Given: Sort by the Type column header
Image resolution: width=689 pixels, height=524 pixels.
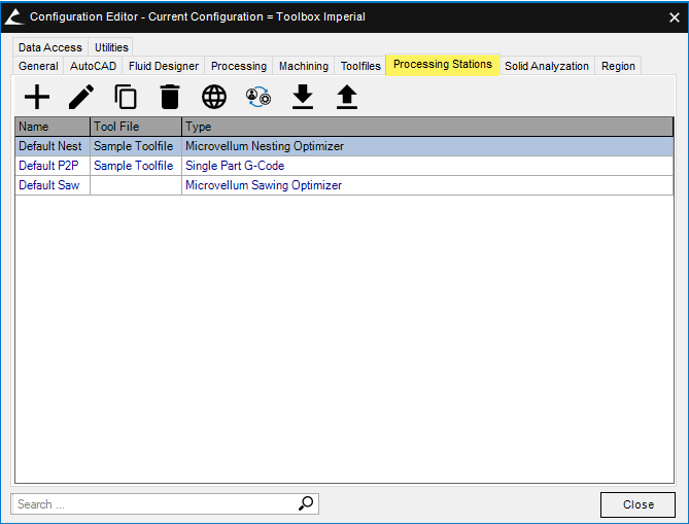Looking at the screenshot, I should pyautogui.click(x=427, y=127).
